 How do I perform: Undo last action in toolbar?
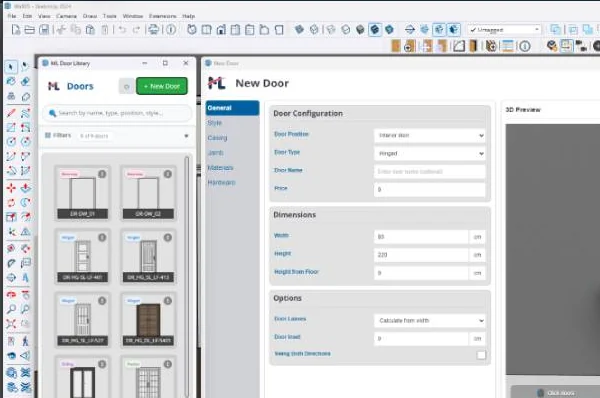pos(122,29)
